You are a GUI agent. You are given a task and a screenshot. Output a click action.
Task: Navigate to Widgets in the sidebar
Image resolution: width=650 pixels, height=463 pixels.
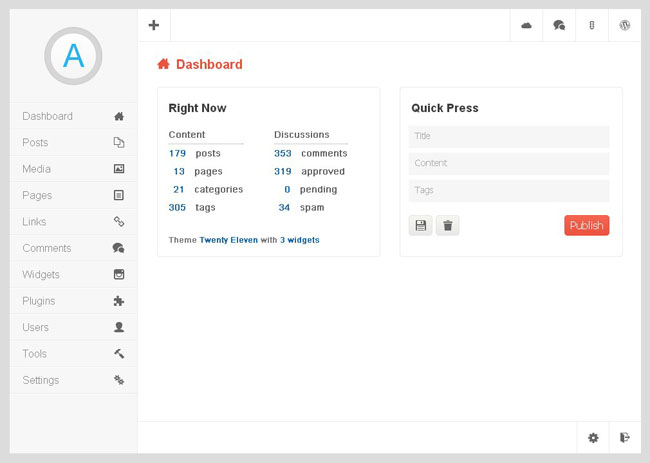pyautogui.click(x=73, y=275)
